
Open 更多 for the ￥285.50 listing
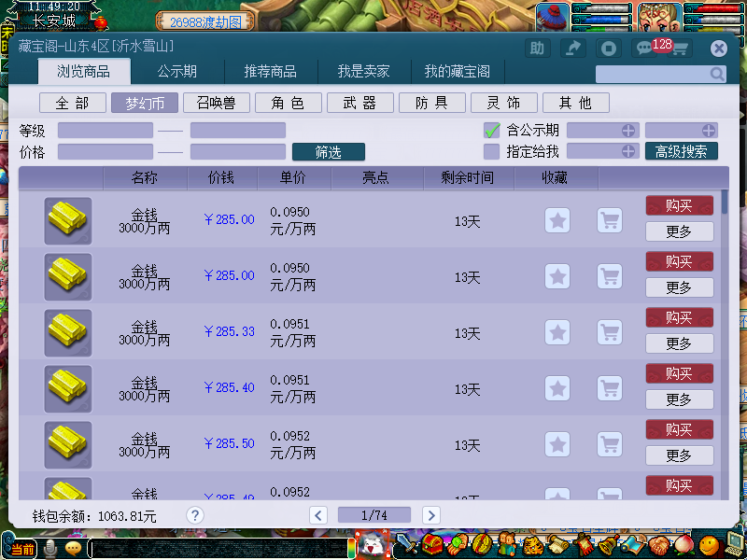tap(680, 455)
